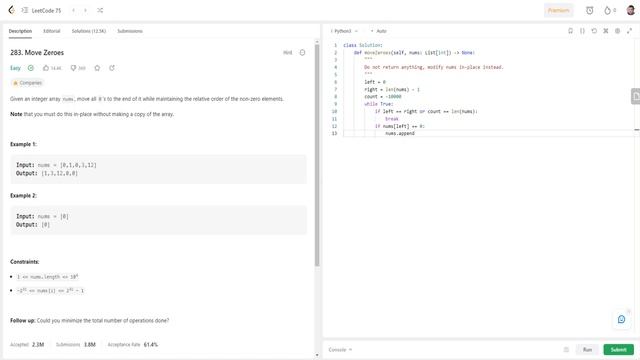Open the Submissions tab
Viewport: 640px width, 360px height.
point(130,31)
